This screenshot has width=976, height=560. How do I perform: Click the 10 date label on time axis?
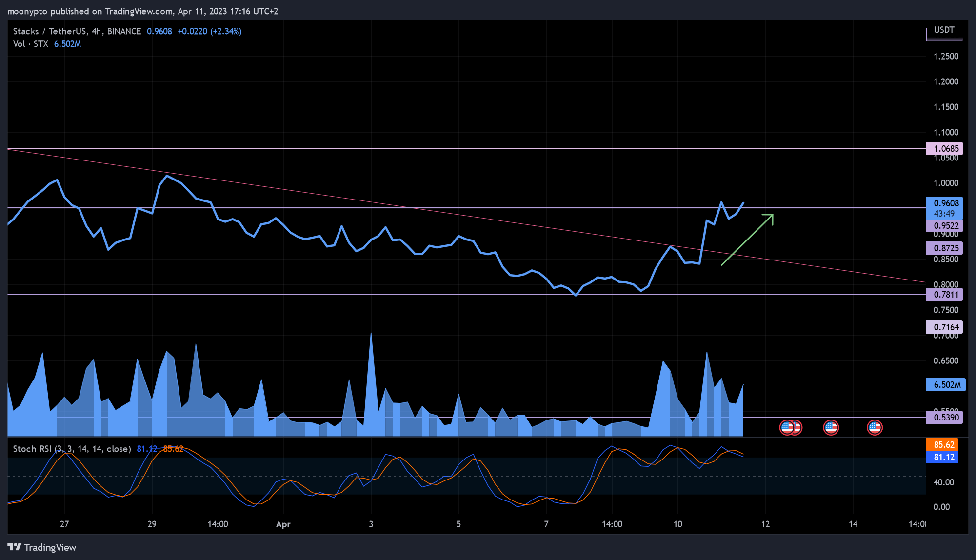pyautogui.click(x=678, y=524)
